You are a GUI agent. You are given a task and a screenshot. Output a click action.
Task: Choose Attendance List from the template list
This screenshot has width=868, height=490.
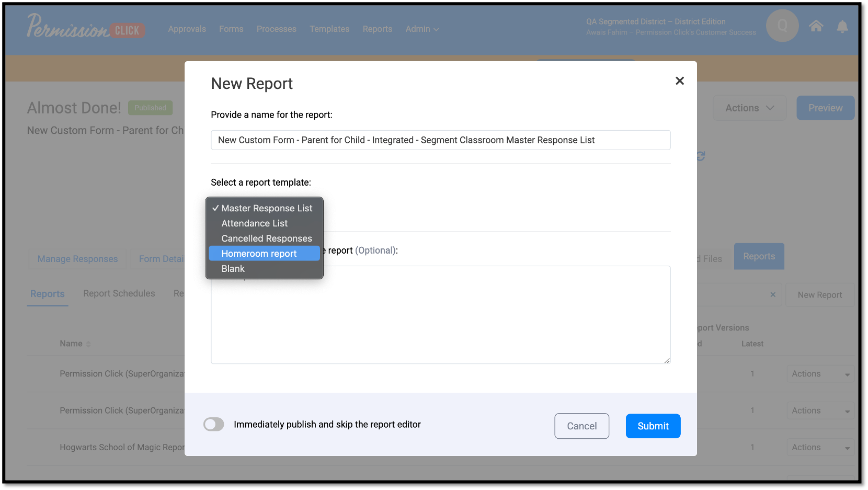pyautogui.click(x=255, y=223)
